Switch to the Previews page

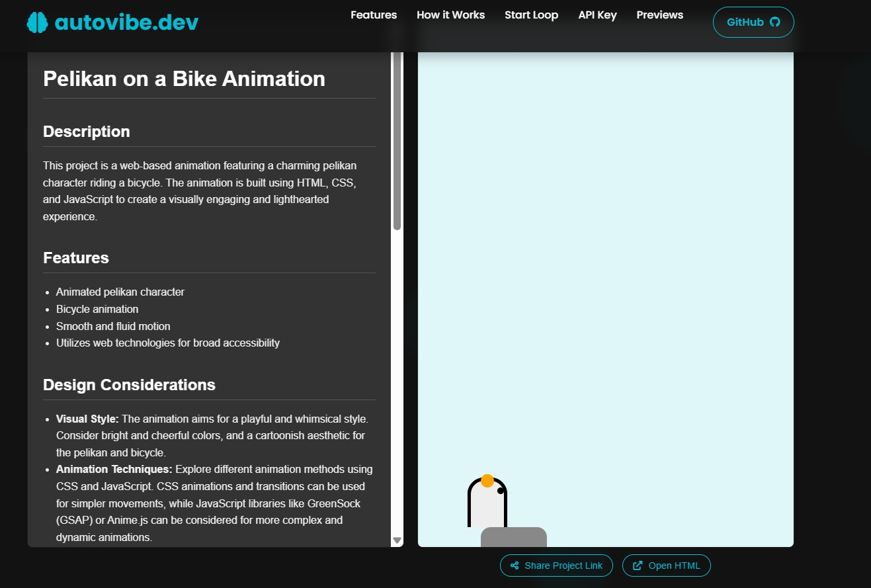659,15
